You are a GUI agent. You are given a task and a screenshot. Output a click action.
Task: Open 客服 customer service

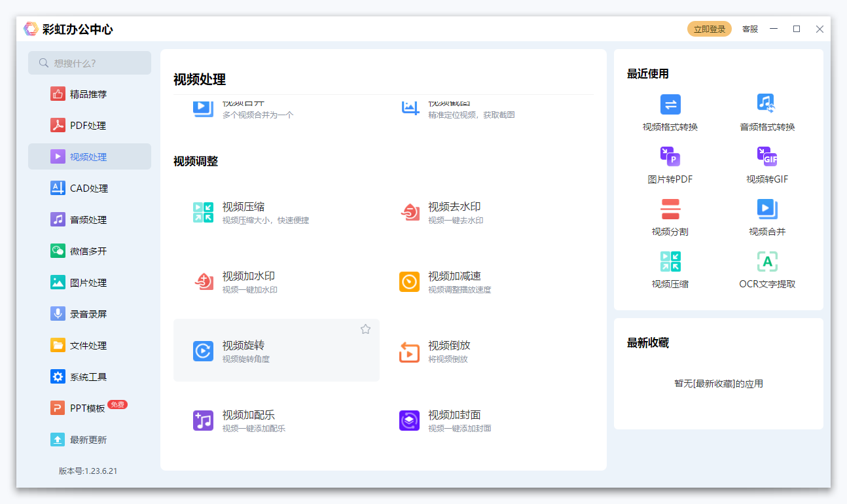tap(750, 29)
